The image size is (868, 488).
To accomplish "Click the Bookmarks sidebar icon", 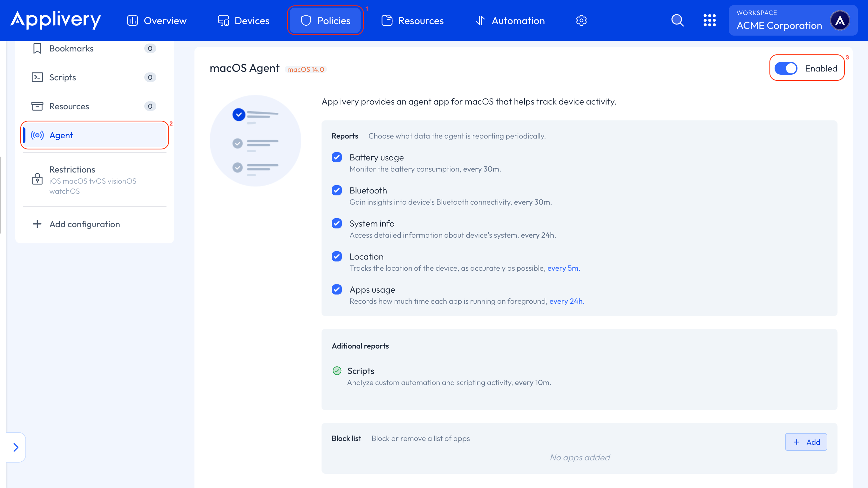I will click(37, 49).
